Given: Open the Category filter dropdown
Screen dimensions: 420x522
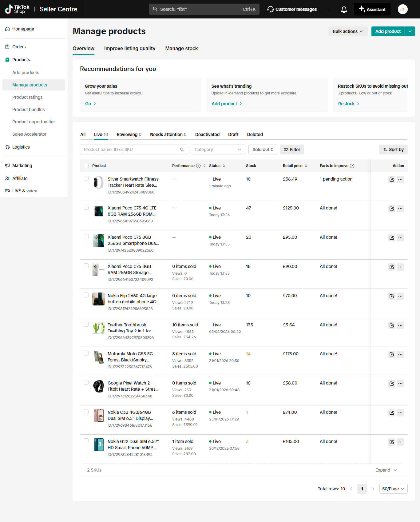Looking at the screenshot, I should (x=218, y=149).
